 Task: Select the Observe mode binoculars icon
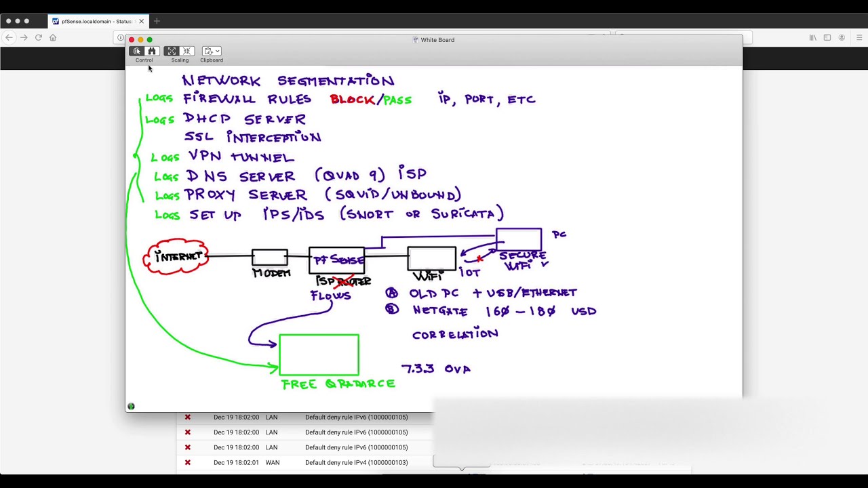coord(151,51)
